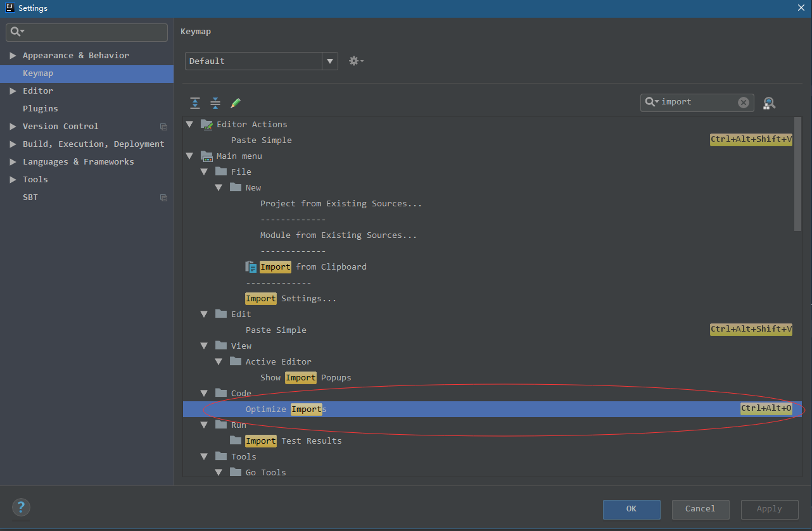Collapse the Editor Actions group
The image size is (812, 531).
coord(189,124)
